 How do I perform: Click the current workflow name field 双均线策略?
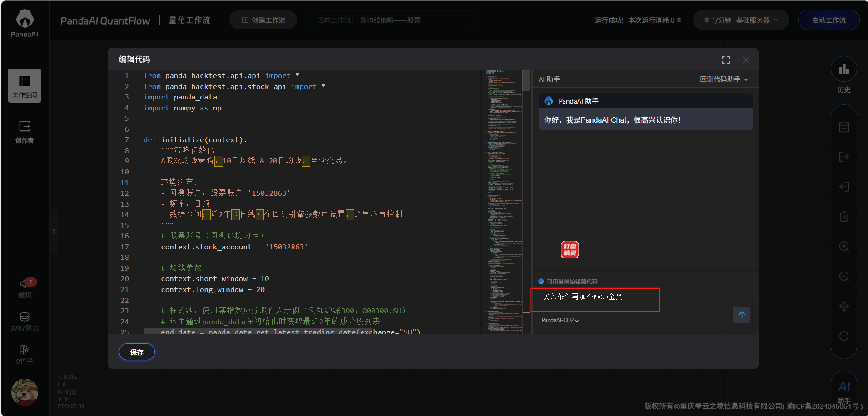coord(393,20)
